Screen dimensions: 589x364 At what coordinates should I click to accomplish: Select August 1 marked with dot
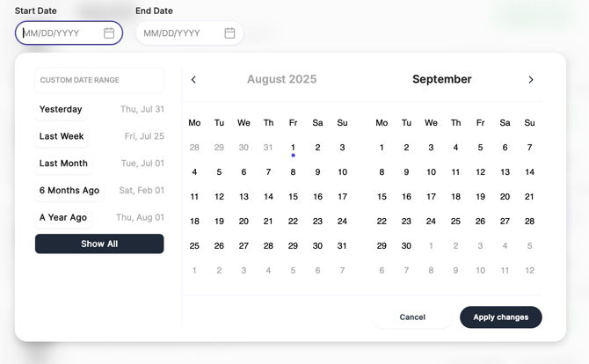coord(293,148)
